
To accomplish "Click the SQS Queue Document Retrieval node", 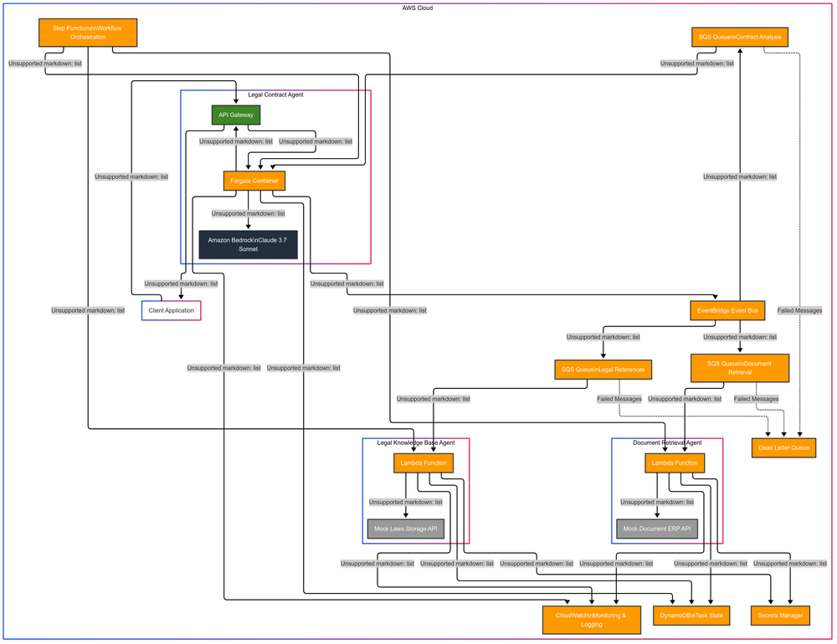I will (x=738, y=368).
